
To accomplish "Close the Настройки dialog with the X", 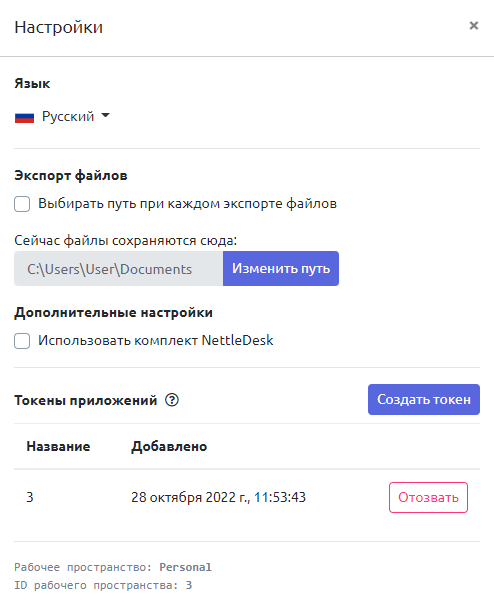I will click(473, 26).
